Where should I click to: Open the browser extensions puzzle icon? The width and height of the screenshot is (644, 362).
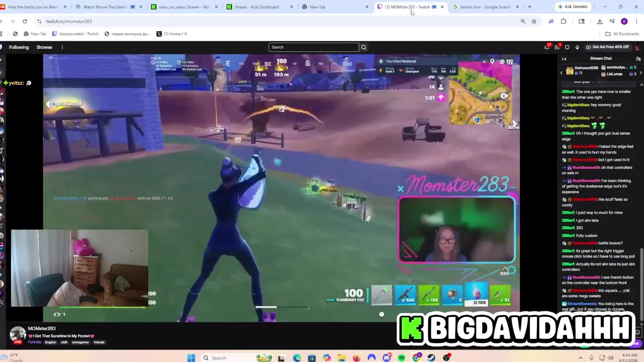tap(563, 21)
